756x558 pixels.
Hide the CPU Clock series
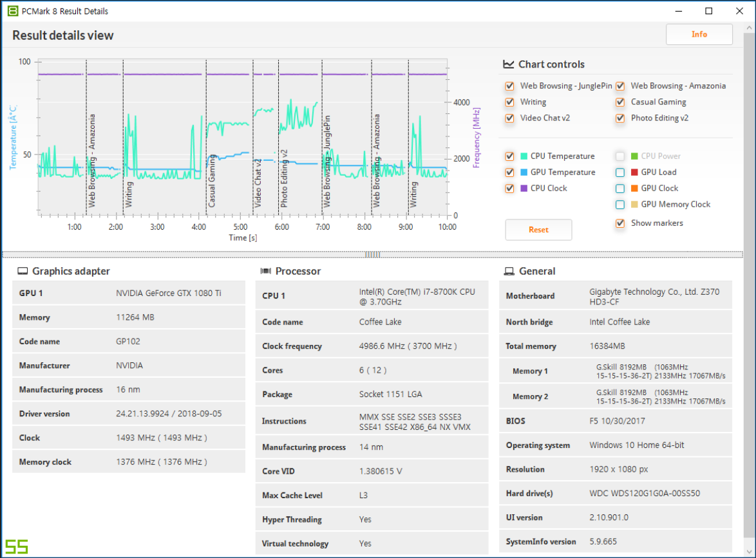click(509, 189)
